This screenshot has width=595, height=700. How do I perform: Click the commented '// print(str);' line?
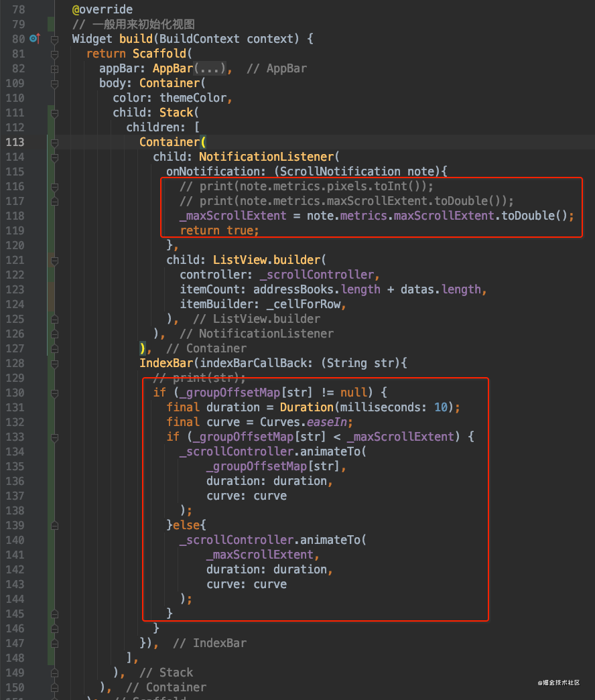(199, 378)
